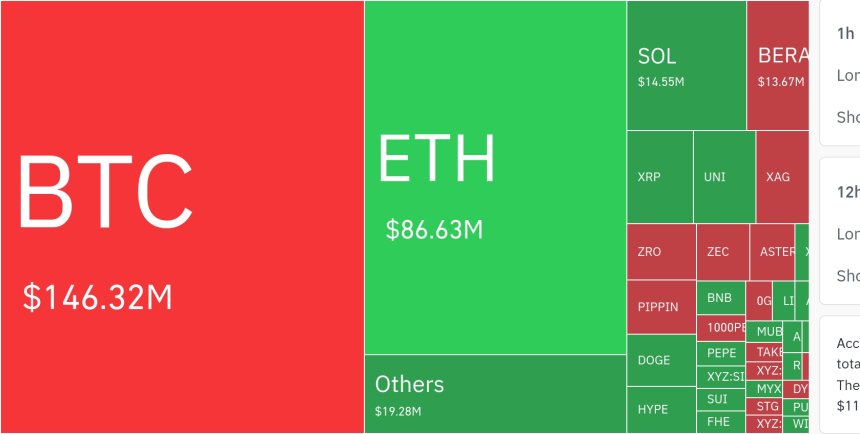860x434 pixels.
Task: Select the PIPPIN red block
Action: tap(660, 307)
